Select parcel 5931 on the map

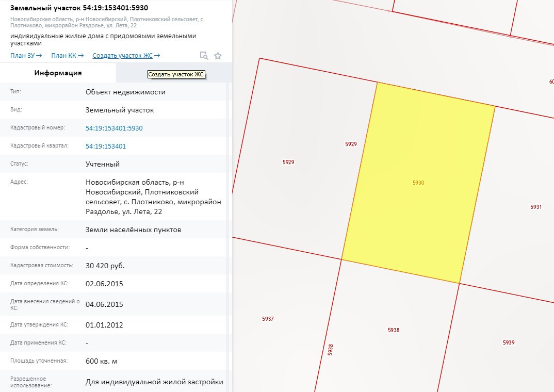pos(536,207)
